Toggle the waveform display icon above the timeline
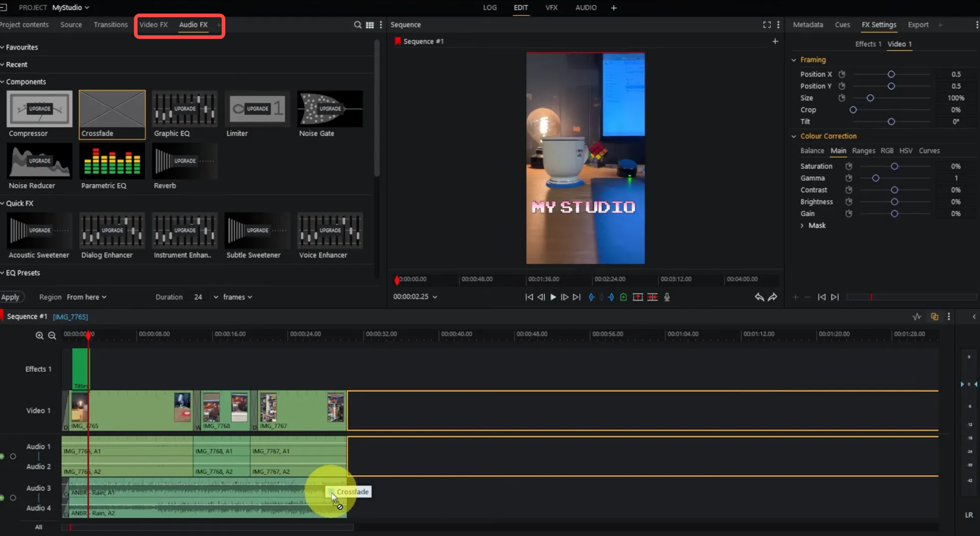This screenshot has width=980, height=536. point(917,316)
